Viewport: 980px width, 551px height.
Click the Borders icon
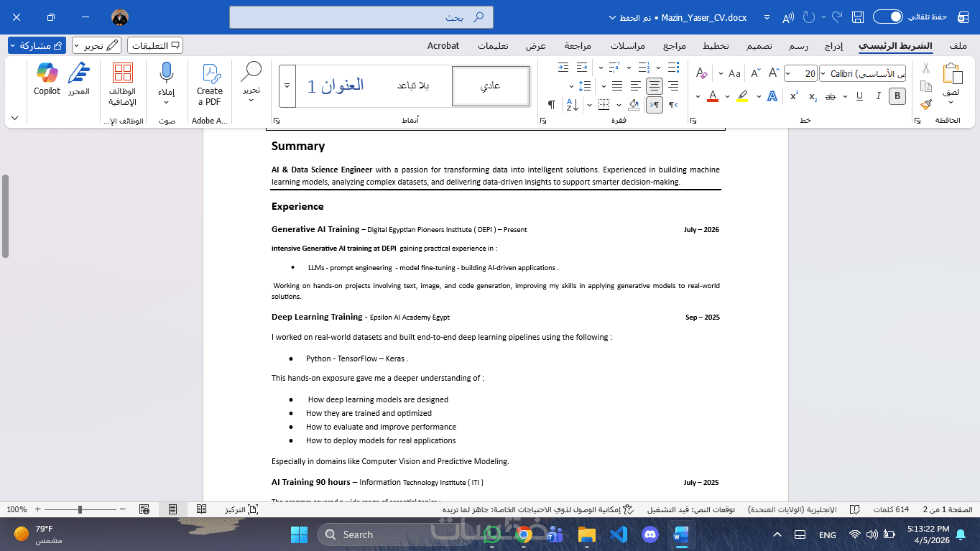604,105
